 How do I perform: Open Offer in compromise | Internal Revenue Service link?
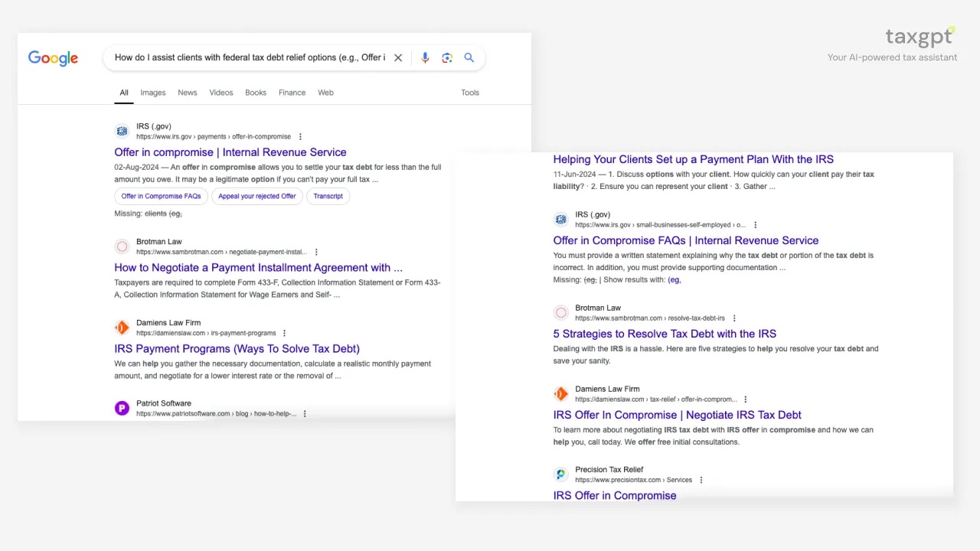(x=230, y=152)
